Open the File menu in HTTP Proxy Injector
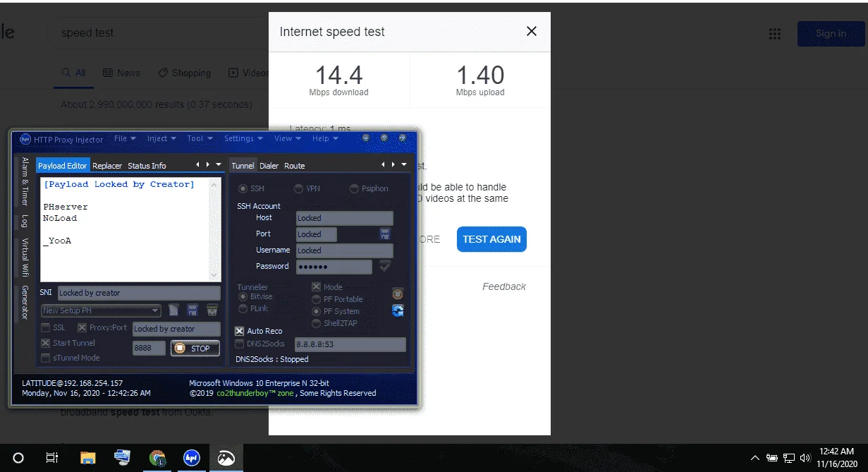 point(125,138)
